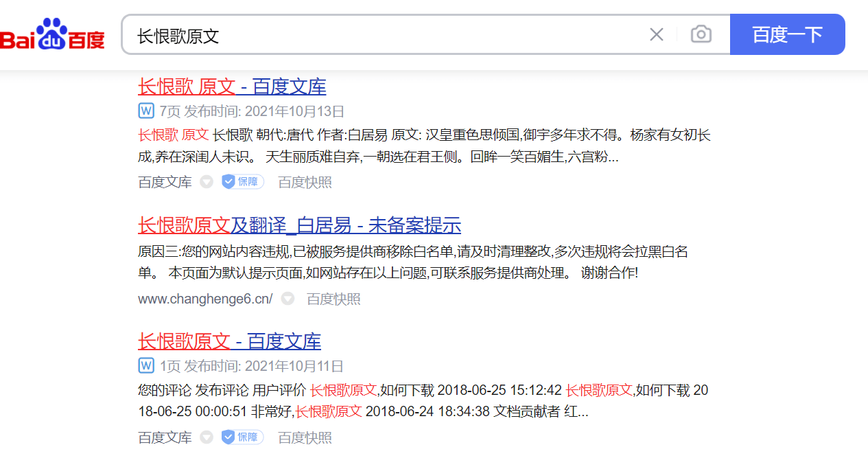This screenshot has width=868, height=456.
Task: Open 长恨歌原文及翻译_白居易 - 未备案提示 link
Action: 299,225
